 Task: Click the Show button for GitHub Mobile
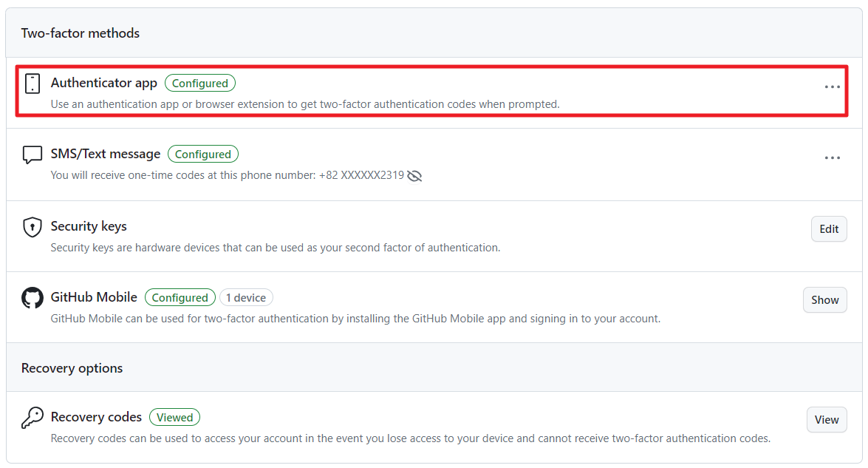coord(825,299)
